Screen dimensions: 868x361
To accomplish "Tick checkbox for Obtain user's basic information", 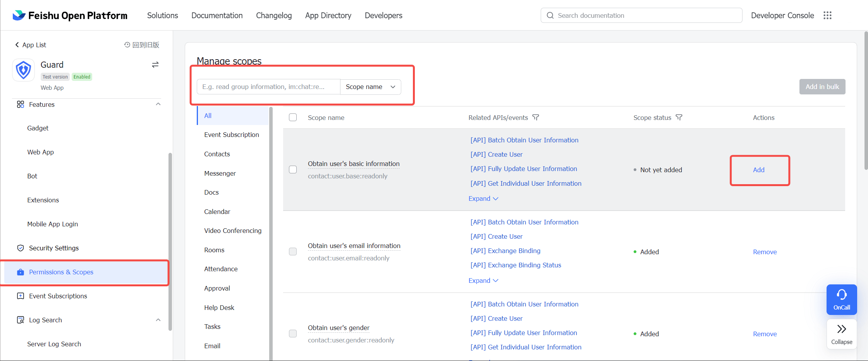I will [x=293, y=169].
